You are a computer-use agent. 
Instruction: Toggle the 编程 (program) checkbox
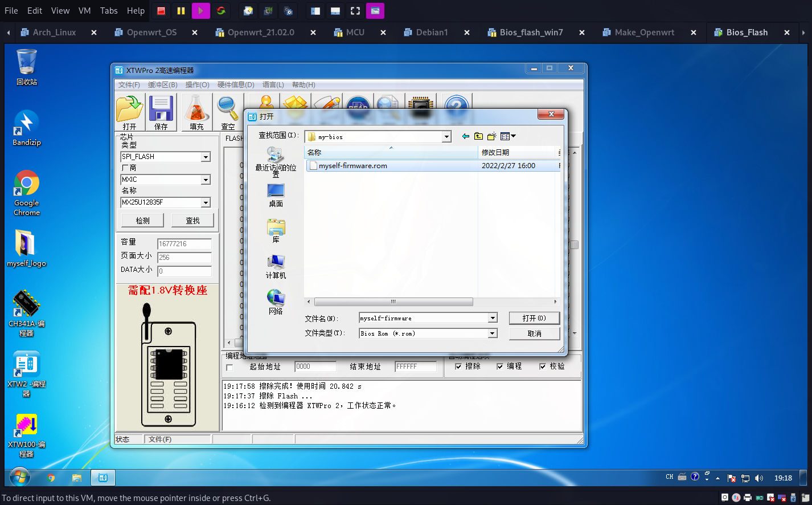[500, 366]
